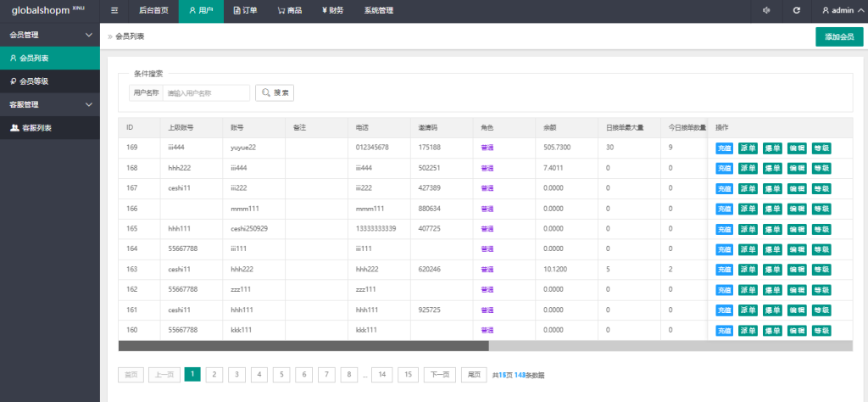The image size is (868, 402).
Task: Open the 财务 (Finance) yen menu
Action: [332, 11]
